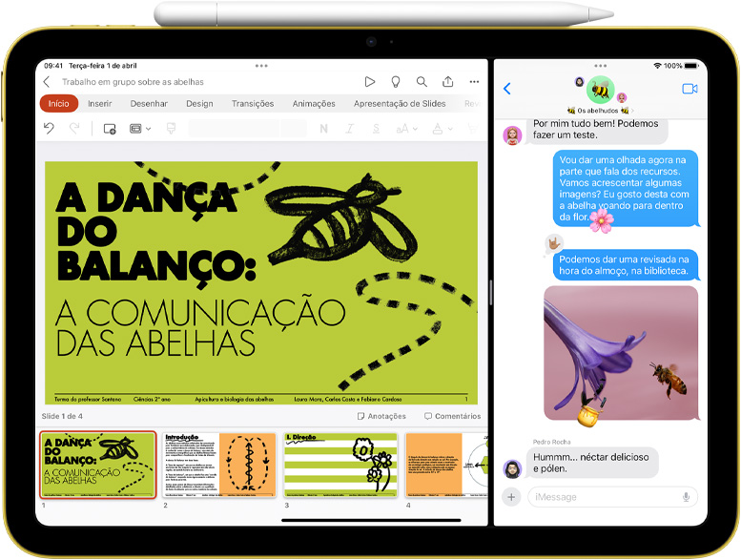Start a FaceTime video call
The image size is (741, 560).
pos(690,89)
